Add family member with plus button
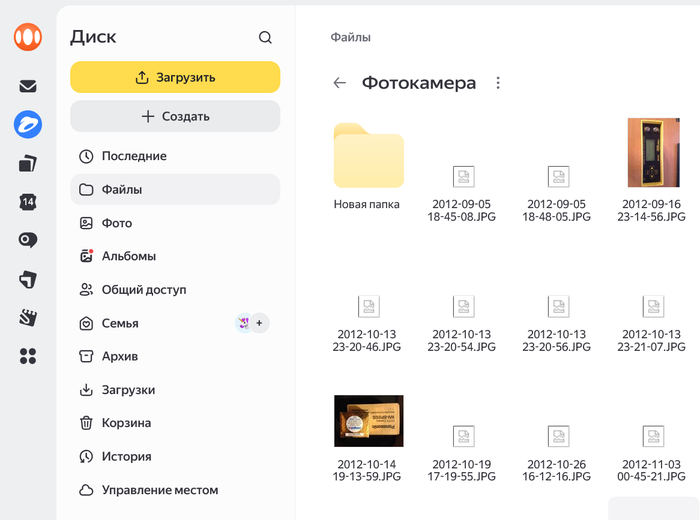This screenshot has width=700, height=520. [259, 323]
